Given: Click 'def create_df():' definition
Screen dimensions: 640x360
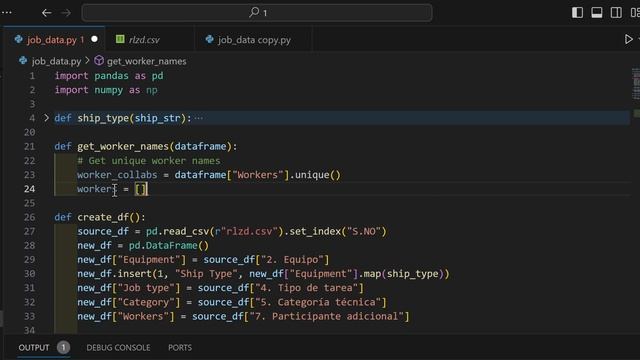Looking at the screenshot, I should point(100,217).
